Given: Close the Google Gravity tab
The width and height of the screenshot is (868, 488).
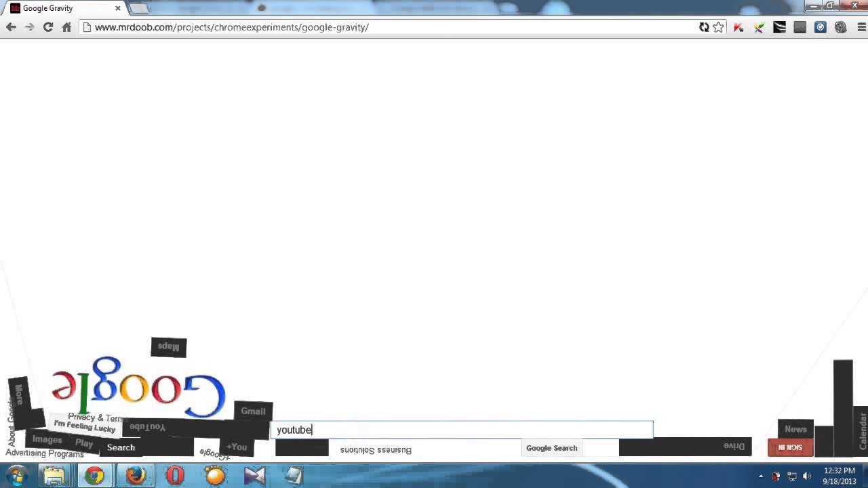Looking at the screenshot, I should click(117, 8).
